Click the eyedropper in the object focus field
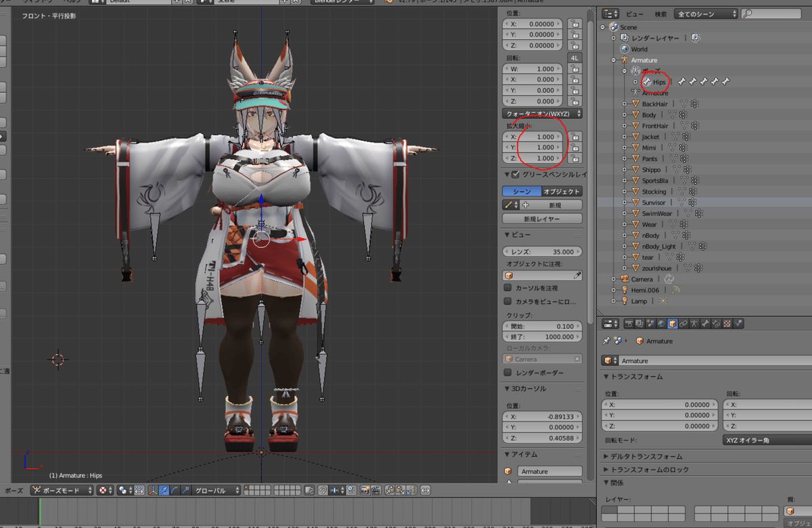This screenshot has width=812, height=528. (577, 276)
